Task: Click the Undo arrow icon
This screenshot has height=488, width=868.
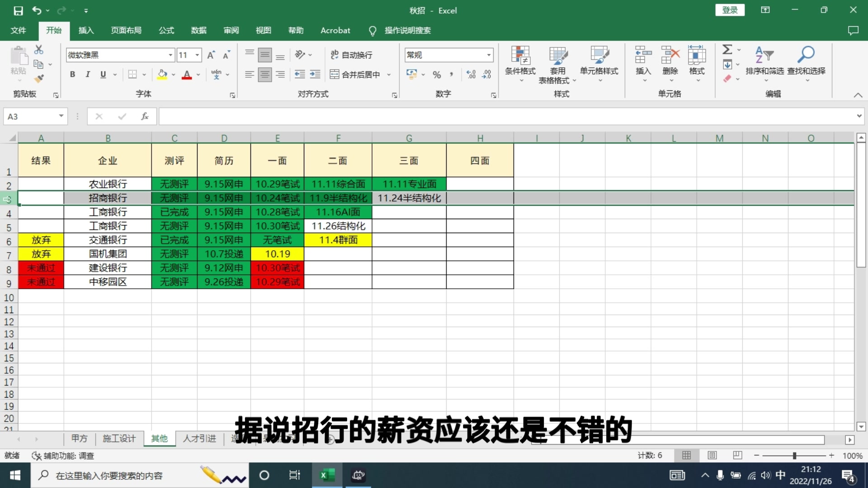Action: [x=37, y=10]
